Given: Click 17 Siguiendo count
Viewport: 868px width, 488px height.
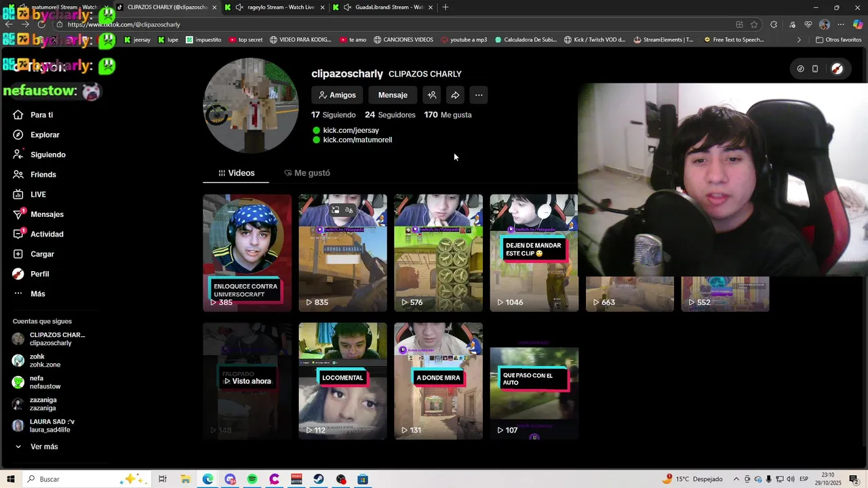Looking at the screenshot, I should 333,115.
